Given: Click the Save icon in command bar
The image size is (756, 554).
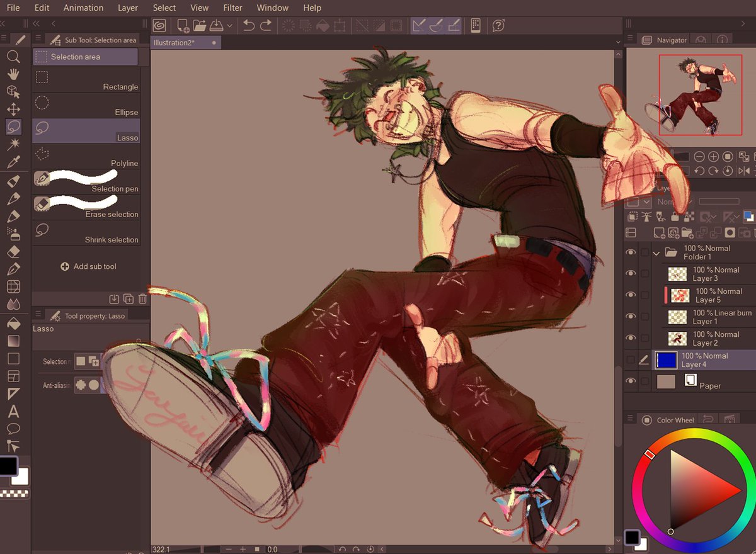Looking at the screenshot, I should pyautogui.click(x=215, y=25).
